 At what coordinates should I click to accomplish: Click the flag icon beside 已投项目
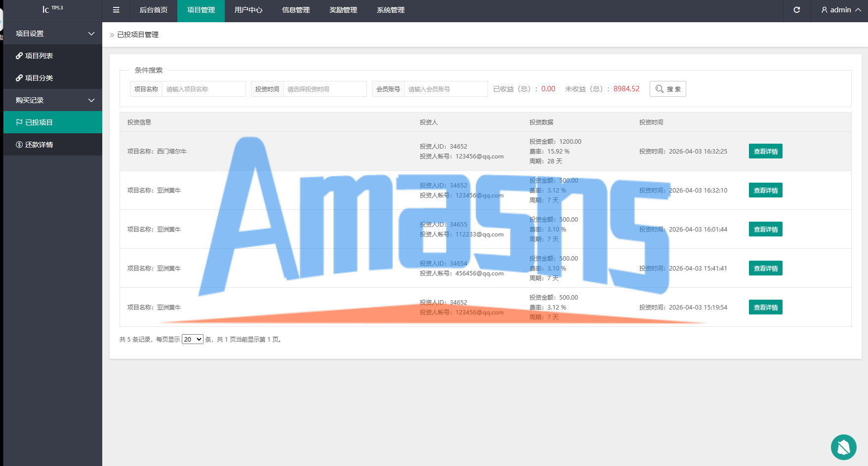click(19, 122)
